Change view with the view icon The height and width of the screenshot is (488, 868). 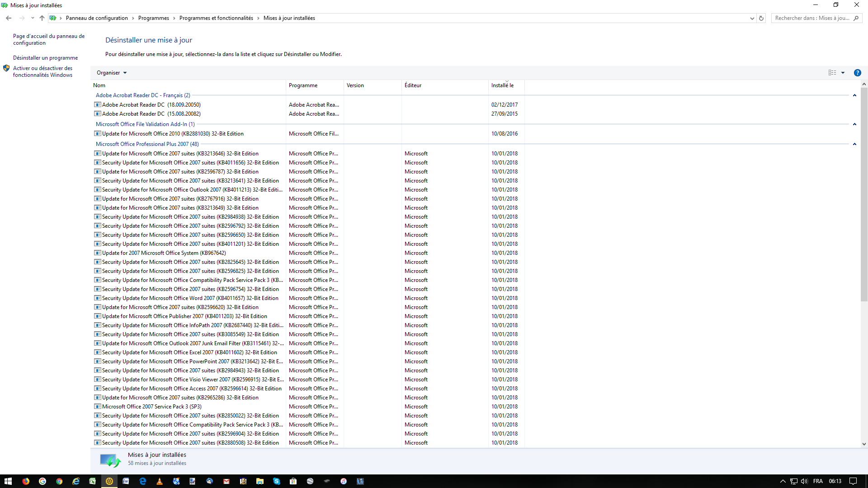pos(832,73)
